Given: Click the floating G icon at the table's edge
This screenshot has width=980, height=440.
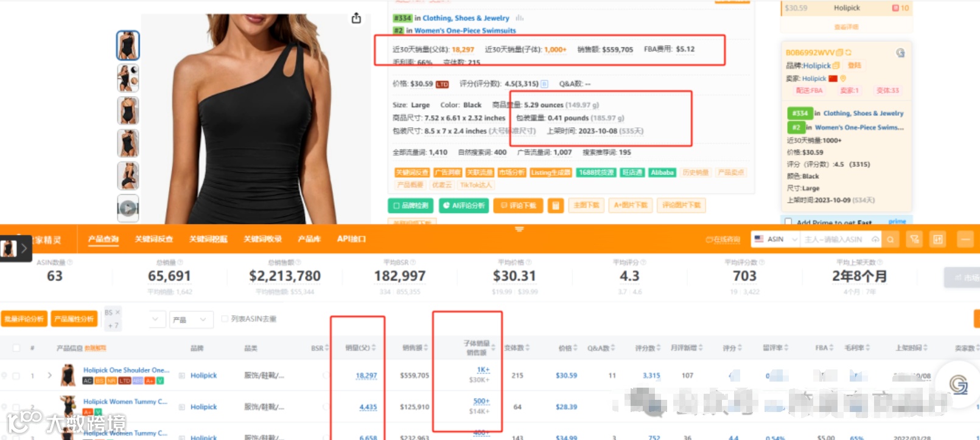Looking at the screenshot, I should (959, 383).
